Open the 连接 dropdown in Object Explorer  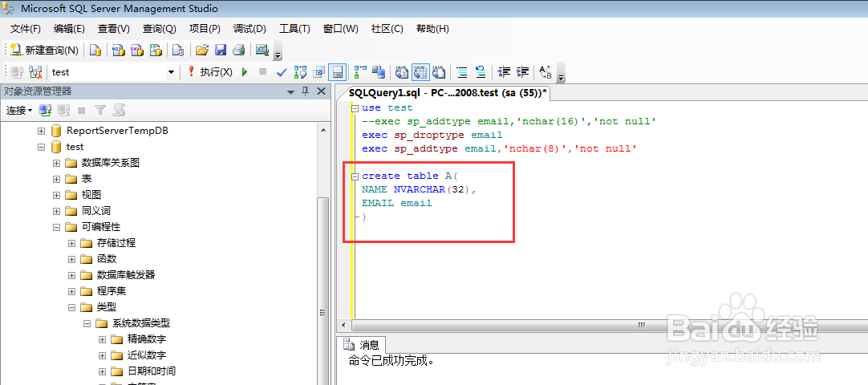(x=19, y=110)
